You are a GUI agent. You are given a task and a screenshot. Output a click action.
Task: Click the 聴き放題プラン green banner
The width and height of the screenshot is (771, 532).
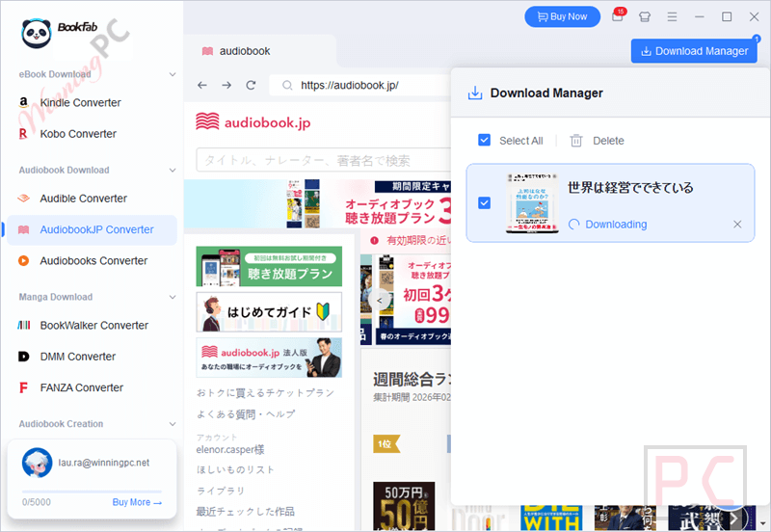coord(269,267)
